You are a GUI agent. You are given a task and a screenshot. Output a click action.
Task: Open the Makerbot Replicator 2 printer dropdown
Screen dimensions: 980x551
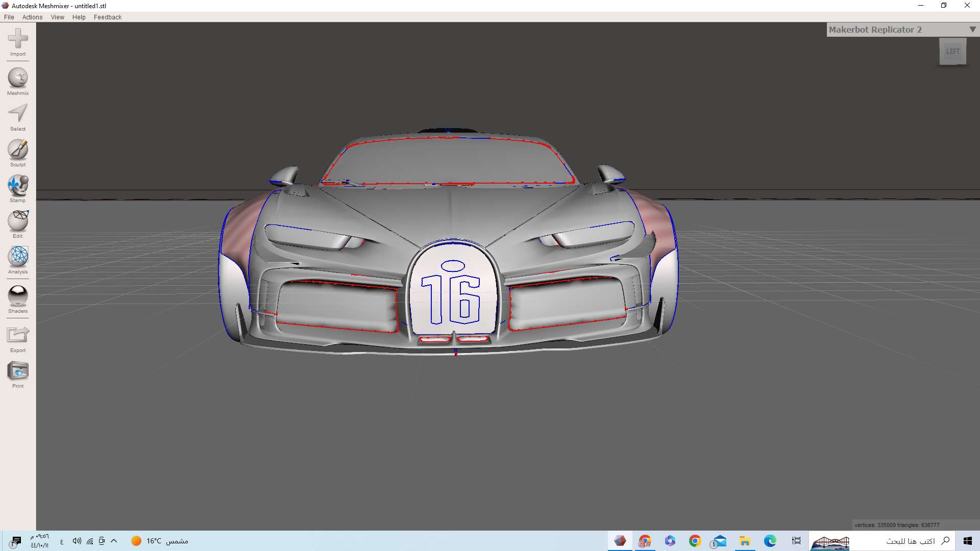click(971, 30)
